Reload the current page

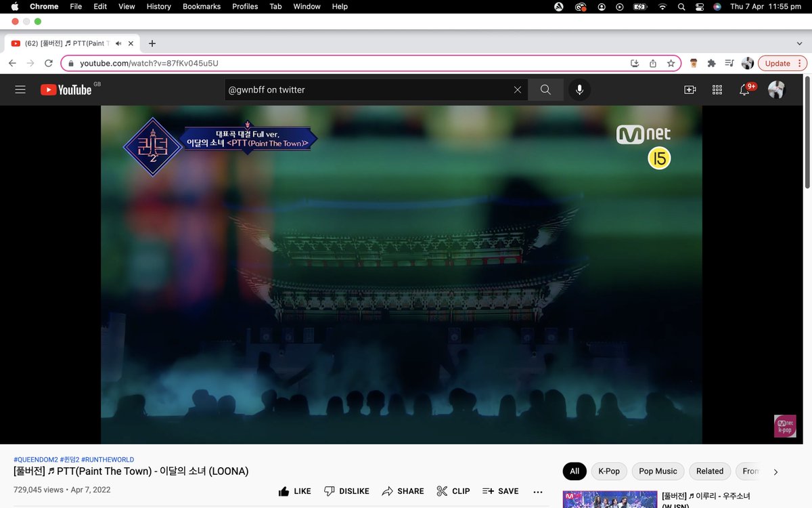[x=49, y=63]
